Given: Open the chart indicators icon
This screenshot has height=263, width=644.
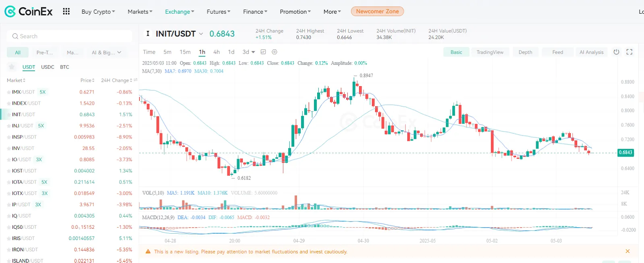Looking at the screenshot, I should pyautogui.click(x=263, y=52).
